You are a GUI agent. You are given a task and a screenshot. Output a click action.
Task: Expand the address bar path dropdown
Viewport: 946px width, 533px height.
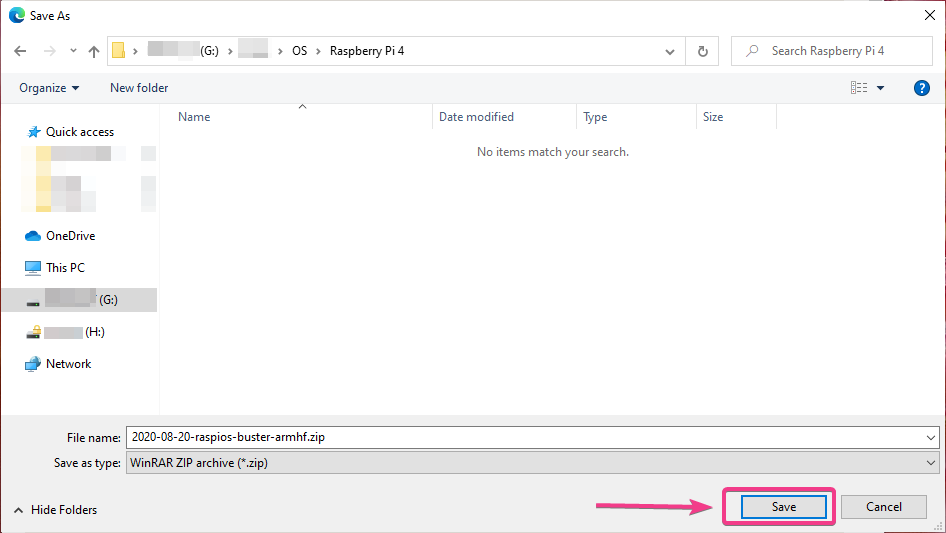coord(670,51)
